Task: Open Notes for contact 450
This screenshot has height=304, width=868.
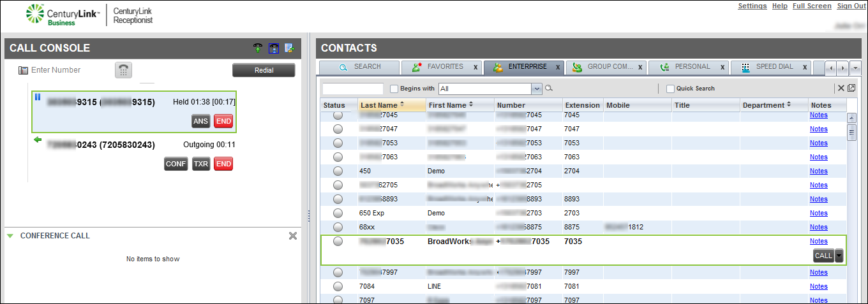Action: tap(818, 171)
